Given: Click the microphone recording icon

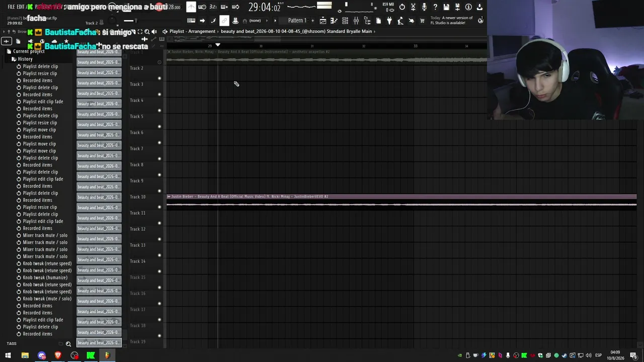Looking at the screenshot, I should (424, 7).
